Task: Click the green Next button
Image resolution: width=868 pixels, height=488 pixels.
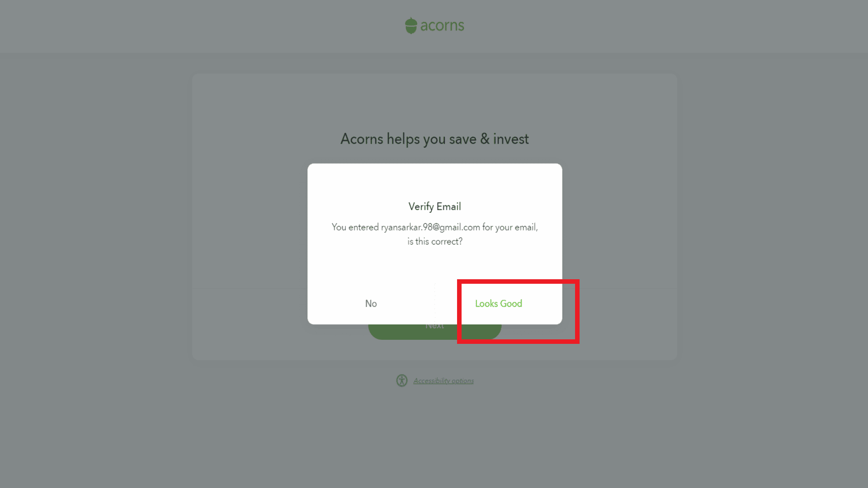Action: point(434,332)
